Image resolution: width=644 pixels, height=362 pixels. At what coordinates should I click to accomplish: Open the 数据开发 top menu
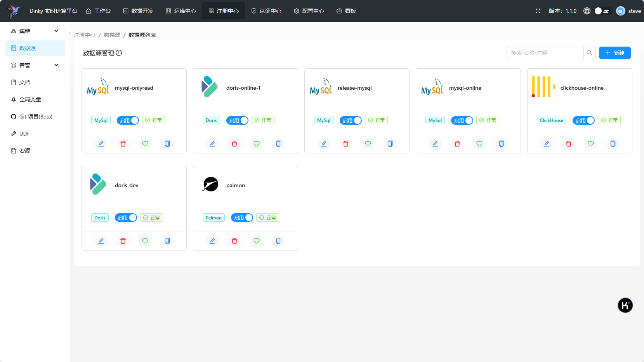(138, 11)
